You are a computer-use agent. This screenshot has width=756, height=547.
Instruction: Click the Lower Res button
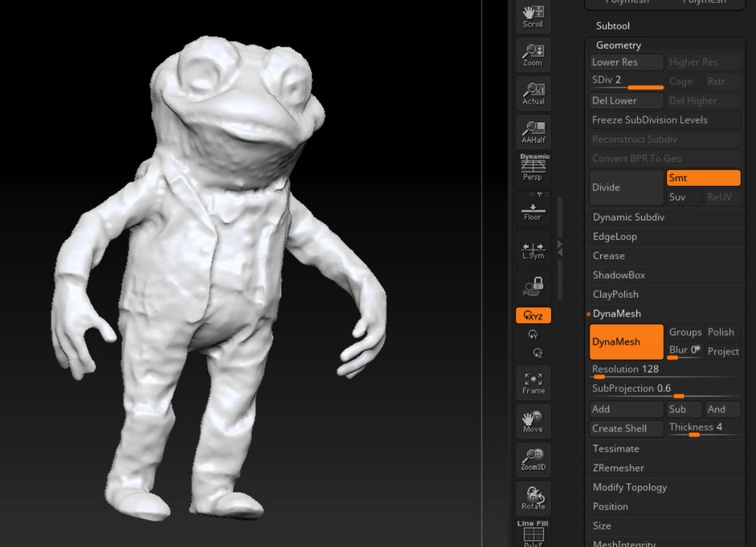pos(626,62)
